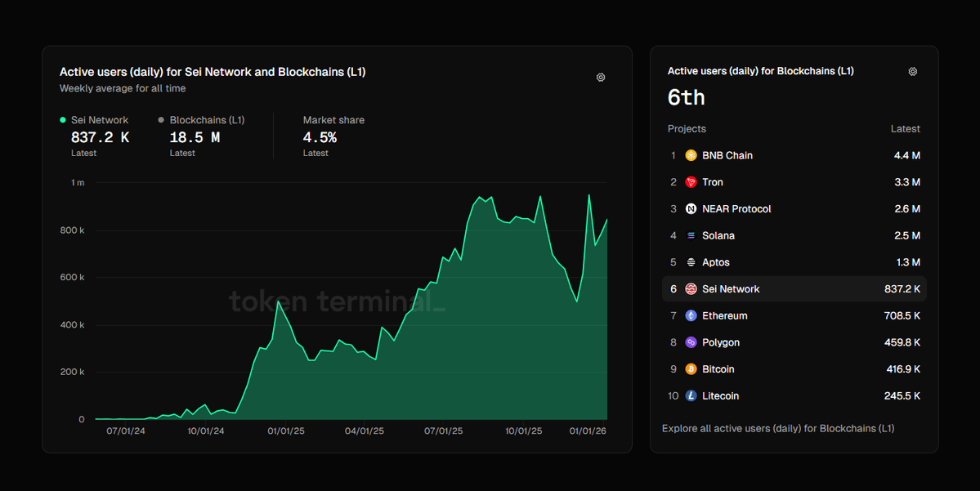Click the 01/01/26 x-axis date label
Screen dimensions: 980x491
tap(588, 431)
